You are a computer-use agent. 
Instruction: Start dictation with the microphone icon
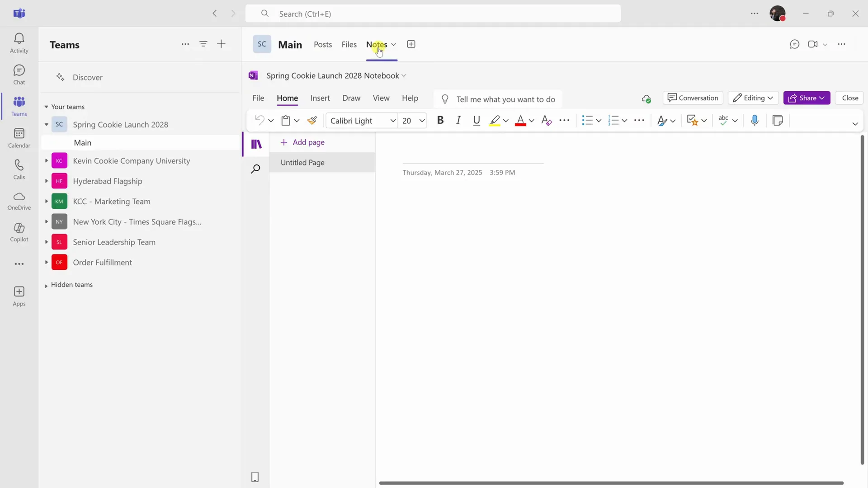[x=755, y=120]
